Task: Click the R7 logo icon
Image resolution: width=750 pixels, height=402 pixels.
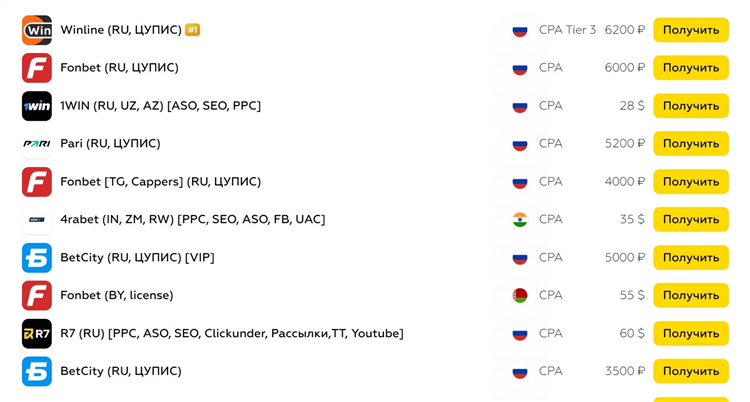Action: 37,334
